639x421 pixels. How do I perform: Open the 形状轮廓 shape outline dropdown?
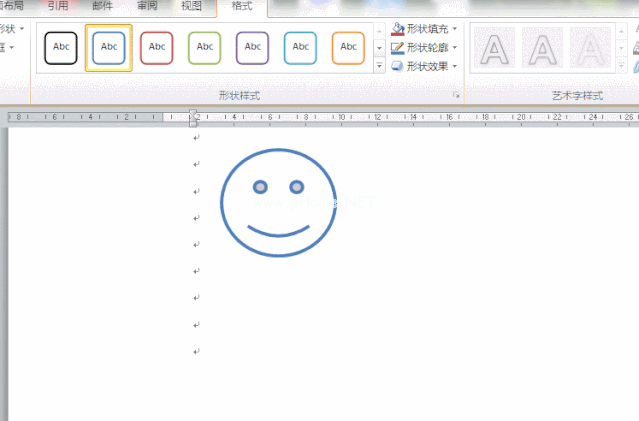pyautogui.click(x=426, y=47)
